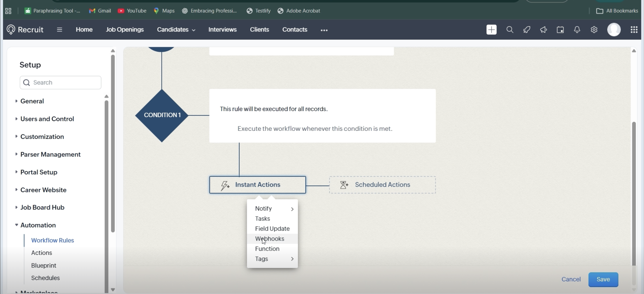Open the megaphone announcements icon
The height and width of the screenshot is (294, 644).
pyautogui.click(x=543, y=30)
